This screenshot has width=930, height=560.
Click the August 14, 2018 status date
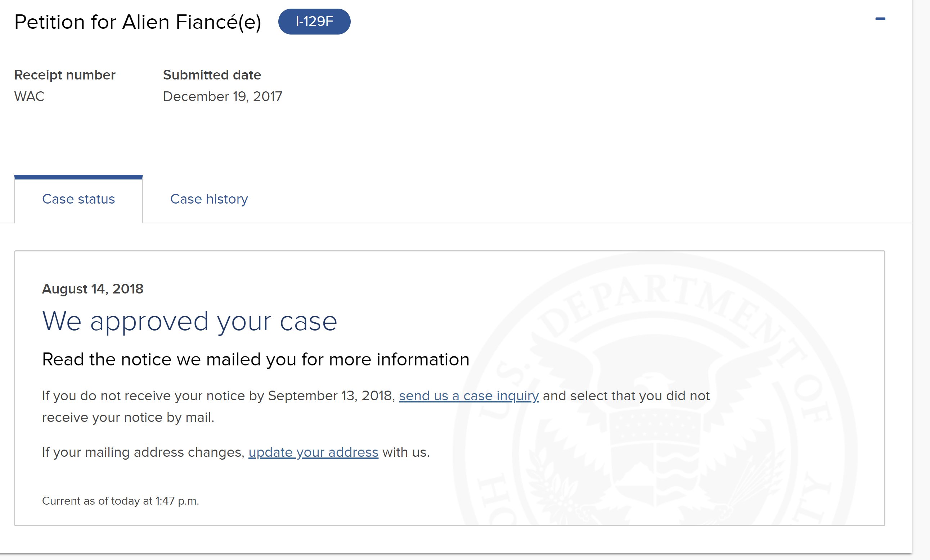pos(93,289)
